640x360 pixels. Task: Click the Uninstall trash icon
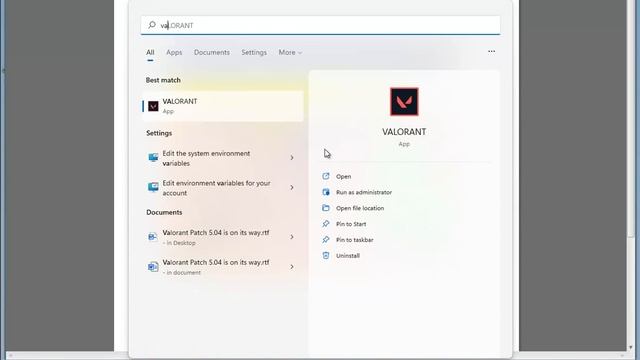pos(326,256)
